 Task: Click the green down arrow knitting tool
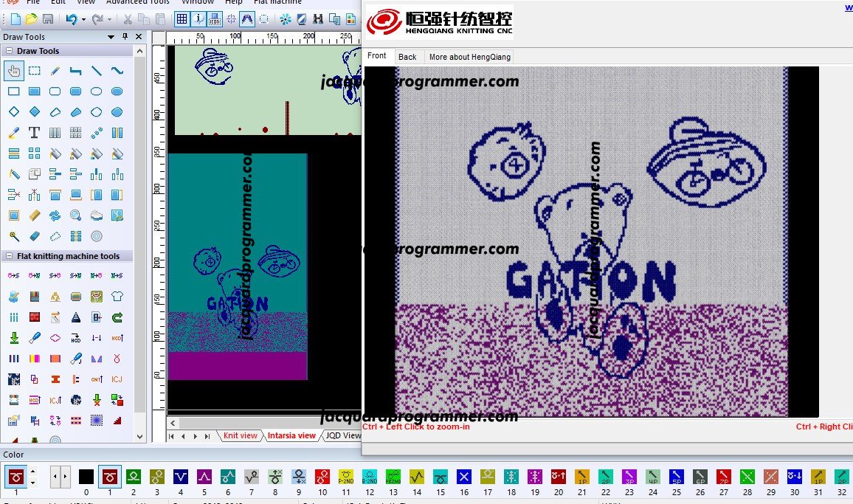[x=13, y=338]
